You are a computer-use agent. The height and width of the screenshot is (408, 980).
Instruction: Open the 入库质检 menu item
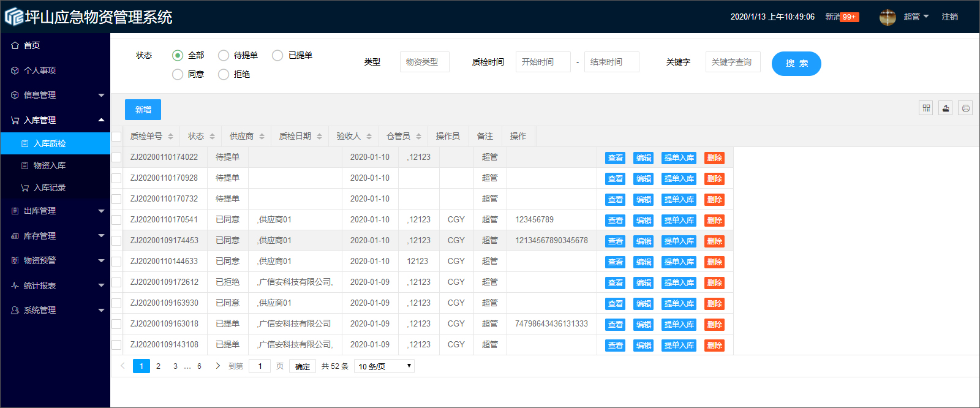(x=55, y=143)
